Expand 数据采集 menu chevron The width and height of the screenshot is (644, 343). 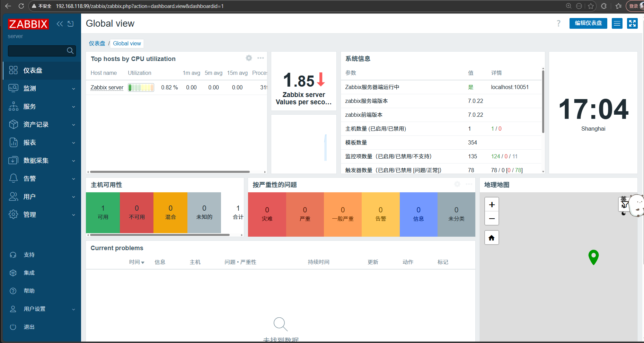tap(73, 161)
